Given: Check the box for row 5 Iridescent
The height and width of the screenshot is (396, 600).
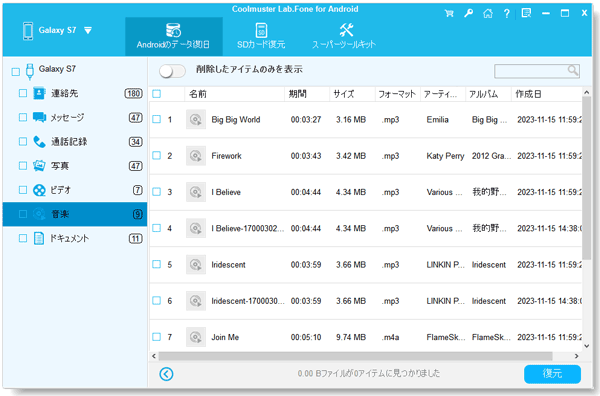Looking at the screenshot, I should pos(157,264).
